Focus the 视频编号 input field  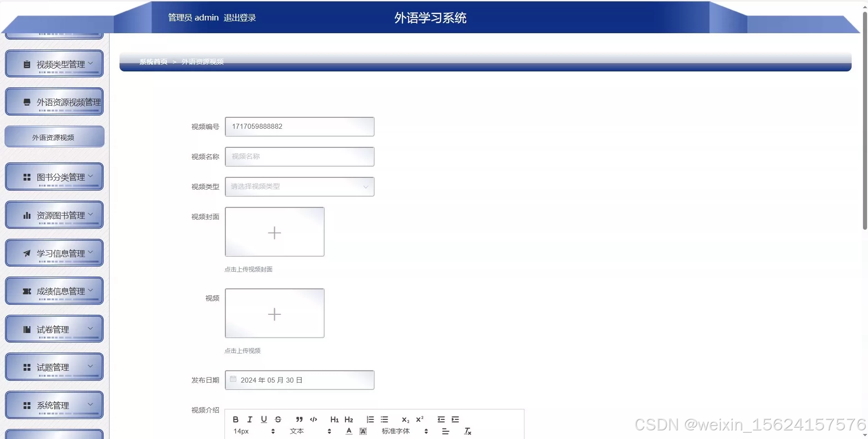coord(299,126)
